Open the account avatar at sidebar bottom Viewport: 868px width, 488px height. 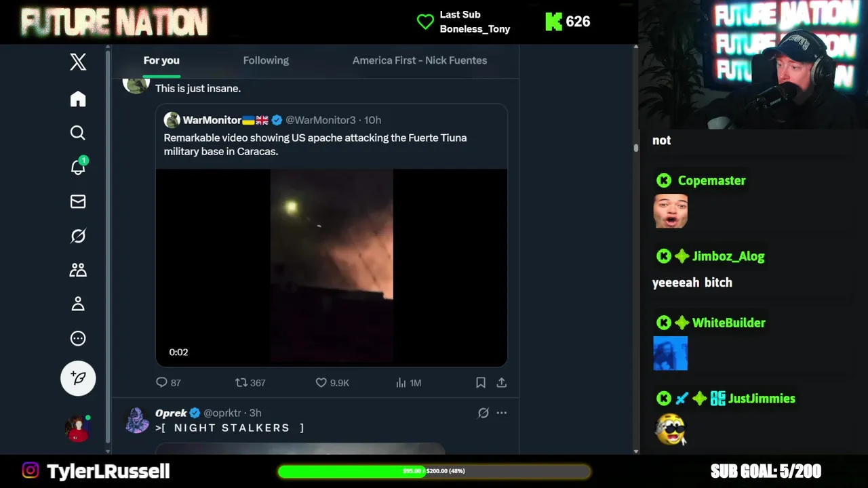coord(77,428)
